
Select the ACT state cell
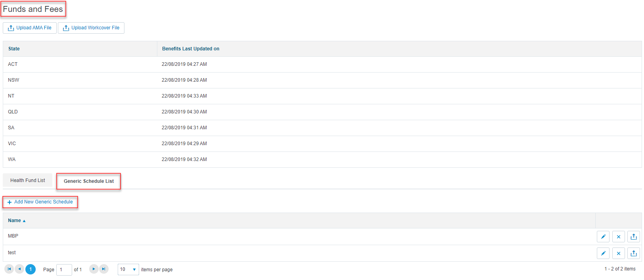click(80, 64)
